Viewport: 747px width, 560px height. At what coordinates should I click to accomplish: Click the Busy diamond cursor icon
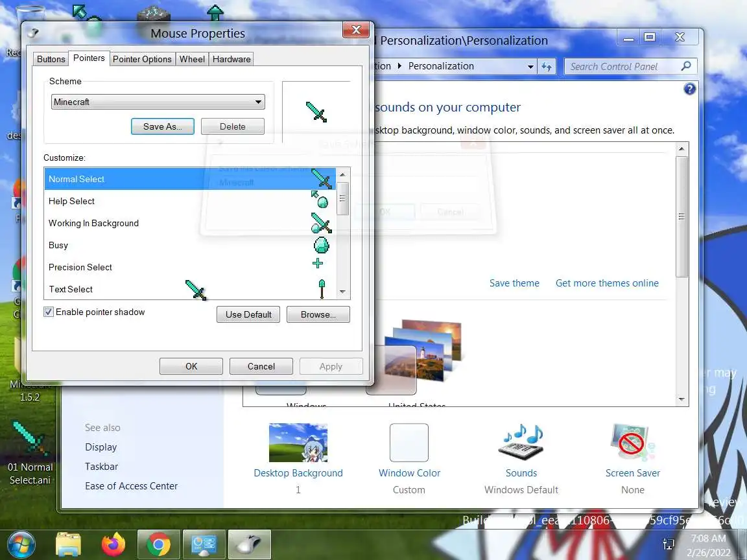[x=322, y=245]
